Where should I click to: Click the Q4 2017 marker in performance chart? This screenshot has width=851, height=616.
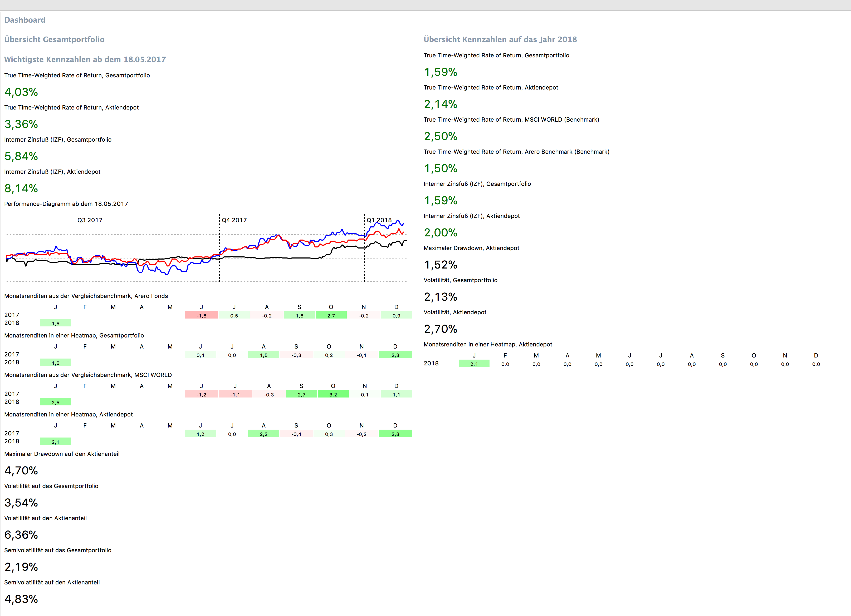[234, 220]
